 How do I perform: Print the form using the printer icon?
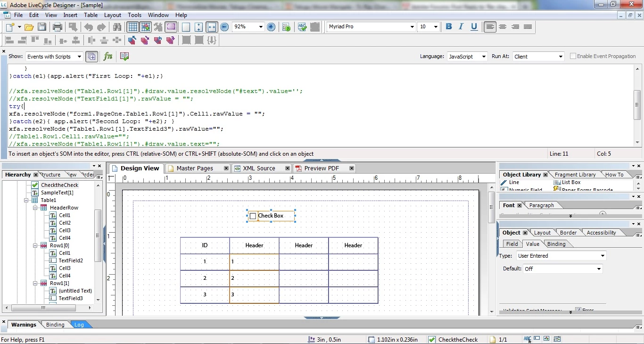pos(58,27)
